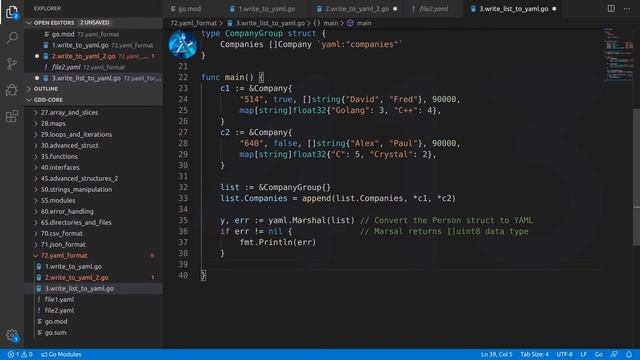Click yaml.Marshal(list) on line 35
The height and width of the screenshot is (360, 640).
tap(311, 220)
